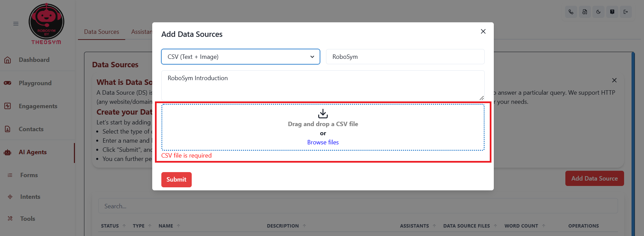This screenshot has width=644, height=236.
Task: Open the help question-mark icon
Action: click(612, 12)
